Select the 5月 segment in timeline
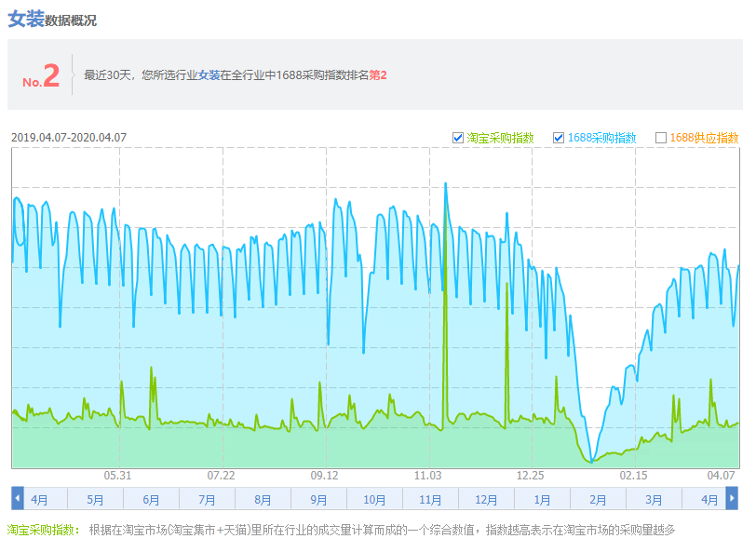 point(95,500)
